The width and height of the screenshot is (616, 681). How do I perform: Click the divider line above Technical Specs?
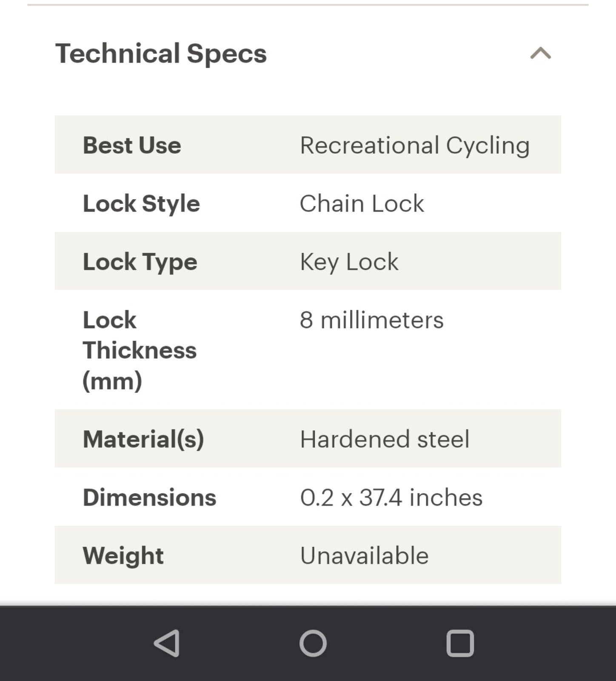tap(308, 5)
